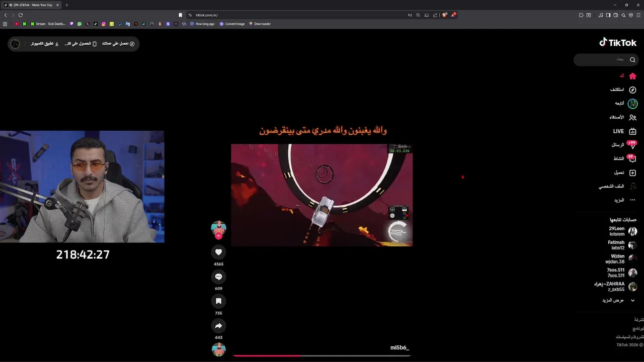Open the Downloader bookmark

[x=260, y=24]
